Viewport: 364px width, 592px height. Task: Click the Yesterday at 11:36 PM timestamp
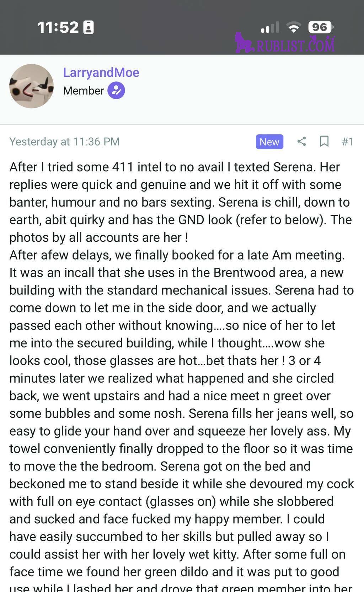click(64, 142)
